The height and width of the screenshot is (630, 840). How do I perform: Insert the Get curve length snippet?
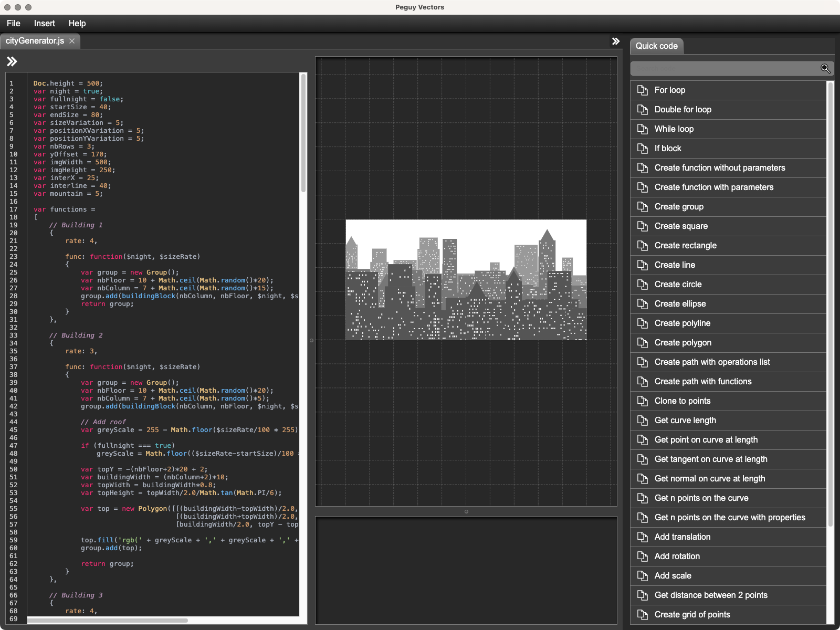tap(728, 421)
